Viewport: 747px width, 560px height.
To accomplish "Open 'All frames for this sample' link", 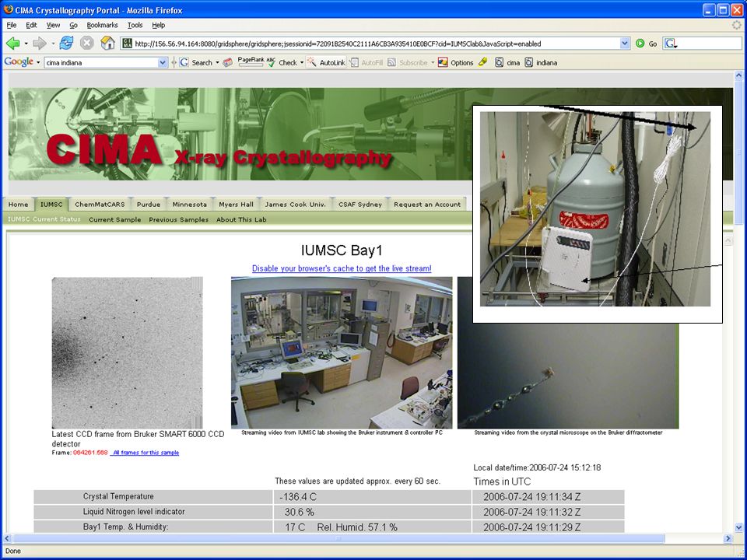I will click(x=145, y=453).
